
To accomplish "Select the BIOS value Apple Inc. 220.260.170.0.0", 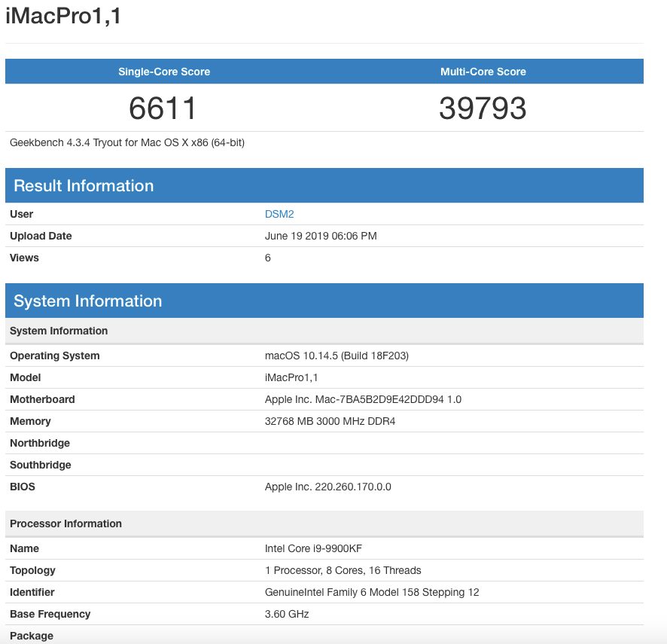I will pos(328,487).
